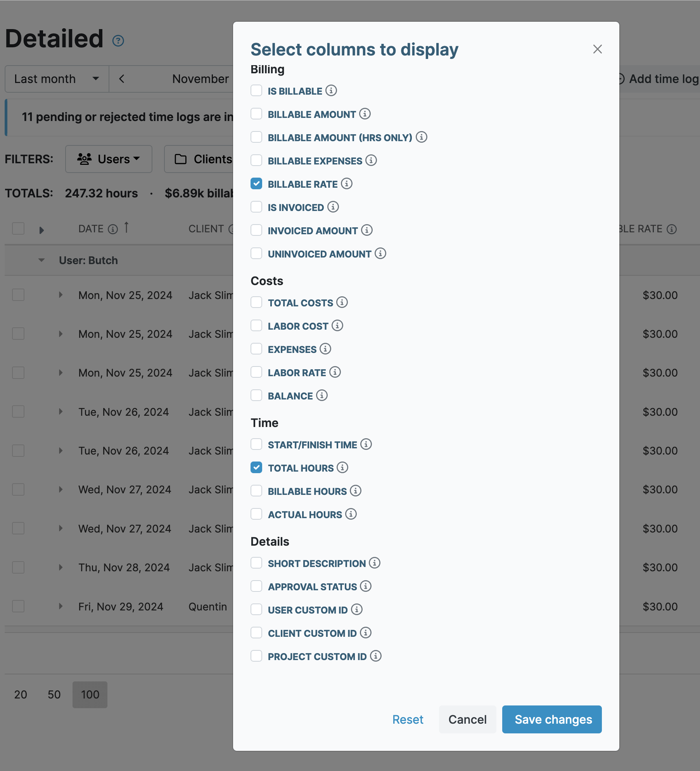Show 50 entries per page
The width and height of the screenshot is (700, 771).
coord(54,695)
